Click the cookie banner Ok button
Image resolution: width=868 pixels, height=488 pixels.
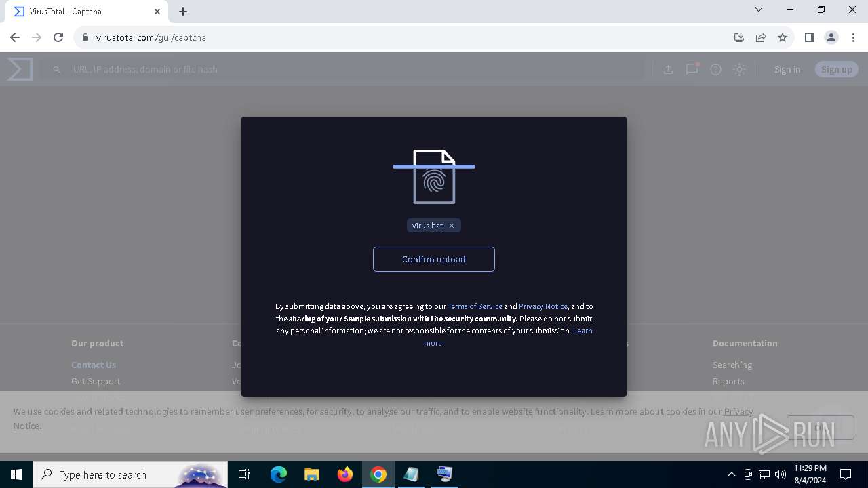click(x=821, y=427)
